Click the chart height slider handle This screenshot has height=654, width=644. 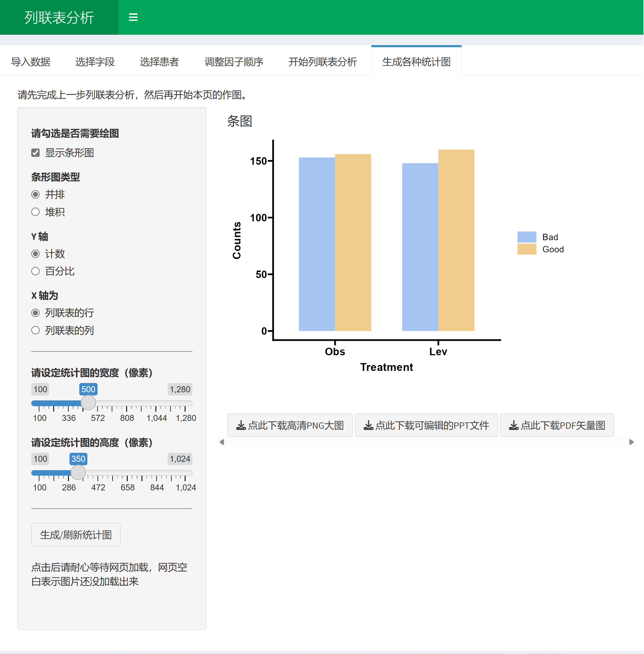point(78,472)
